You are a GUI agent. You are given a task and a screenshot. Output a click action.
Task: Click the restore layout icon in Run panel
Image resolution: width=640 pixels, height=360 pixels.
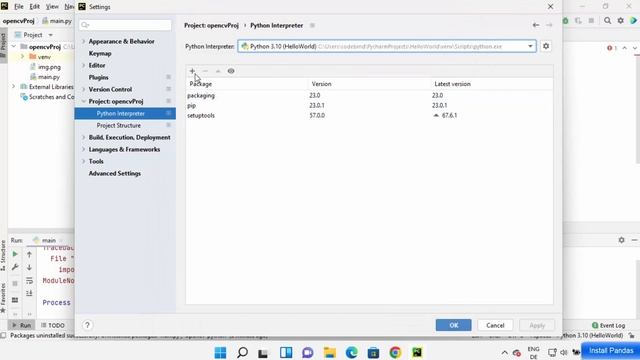[15, 300]
